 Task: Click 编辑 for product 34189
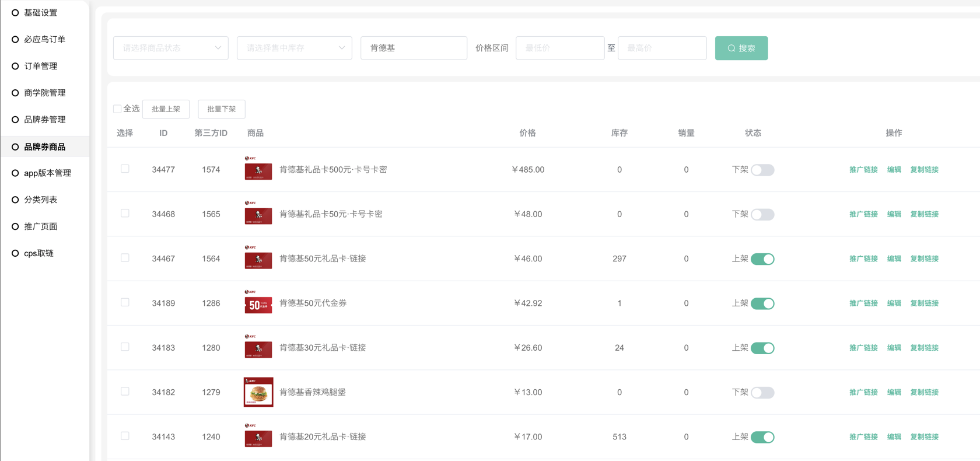894,303
